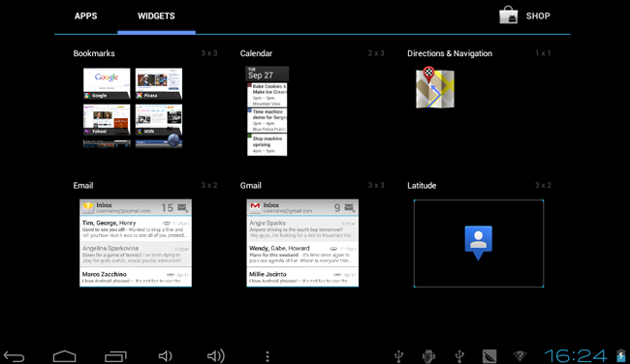The image size is (630, 364).
Task: Tap the Android debug status icon
Action: coord(428,356)
